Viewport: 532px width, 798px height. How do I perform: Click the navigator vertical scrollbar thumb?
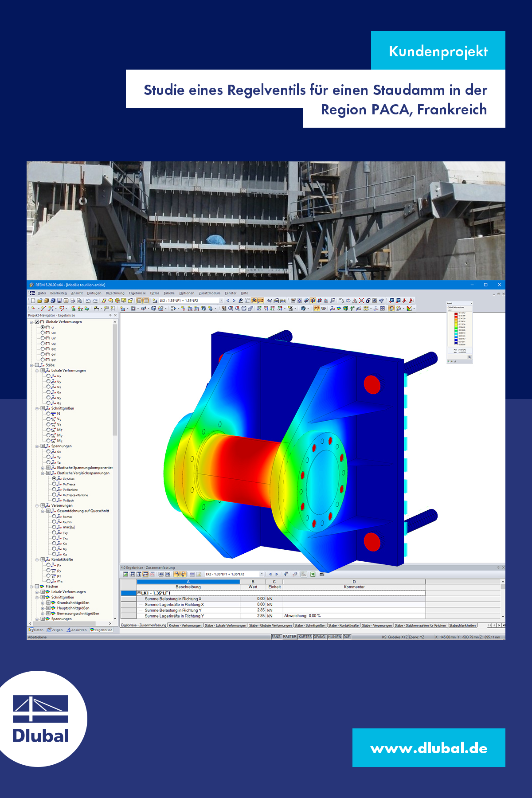click(x=115, y=380)
